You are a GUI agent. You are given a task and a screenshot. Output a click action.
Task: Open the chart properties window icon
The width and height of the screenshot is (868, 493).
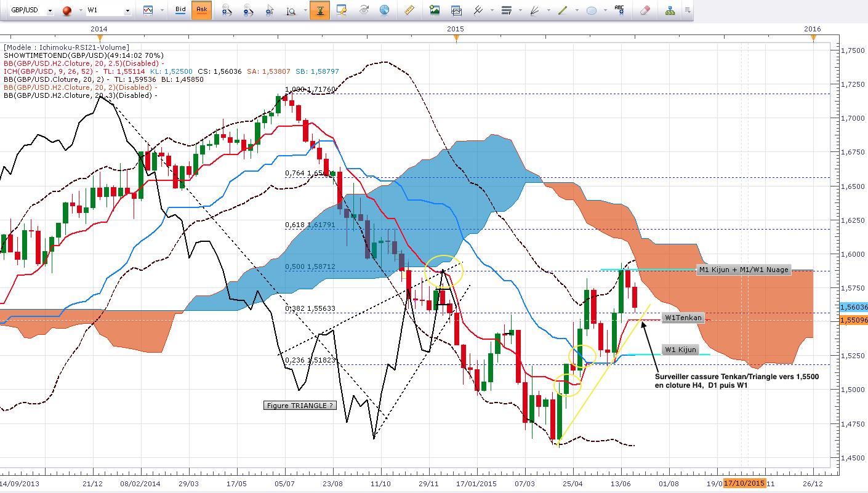click(x=342, y=10)
